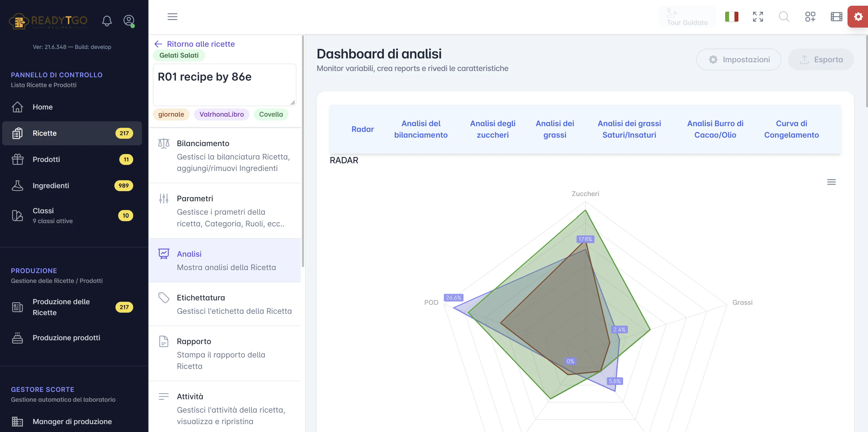Viewport: 868px width, 432px height.
Task: Select the Analisi section
Action: [x=225, y=260]
